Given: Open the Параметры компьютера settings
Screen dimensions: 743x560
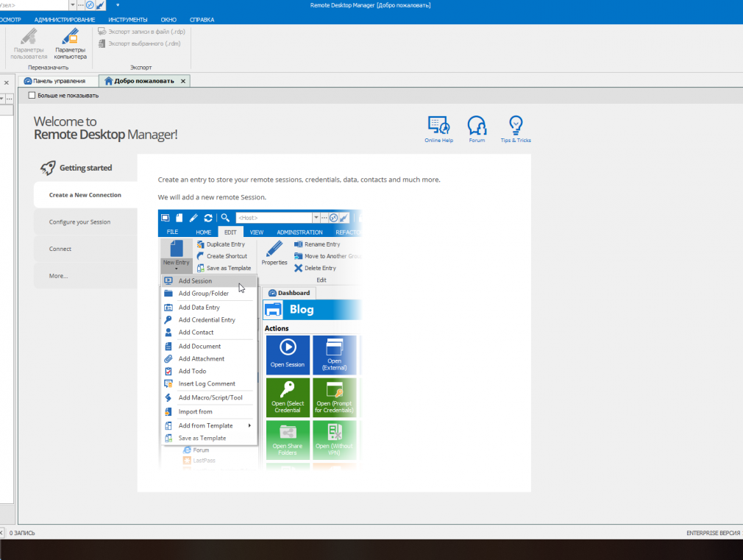Looking at the screenshot, I should point(70,43).
